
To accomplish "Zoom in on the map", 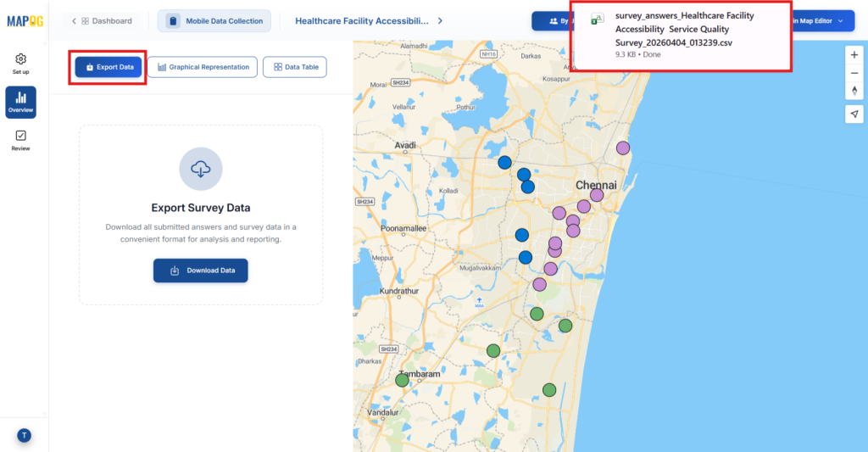I will point(854,54).
